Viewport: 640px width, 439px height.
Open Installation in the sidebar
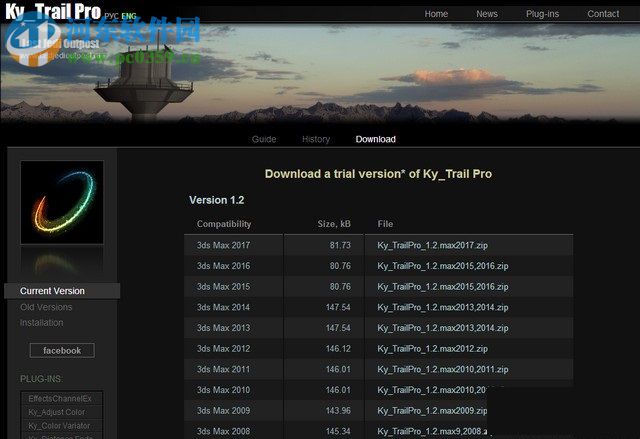(42, 323)
